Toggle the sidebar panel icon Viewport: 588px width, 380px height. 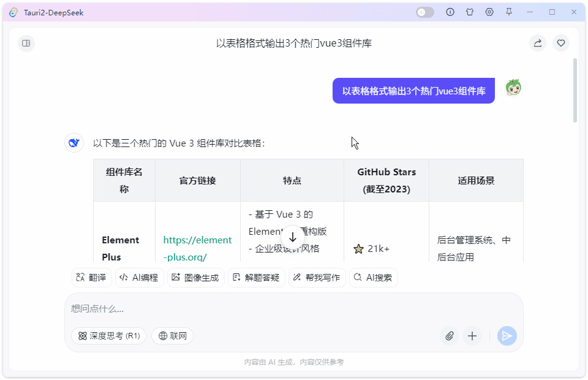tap(26, 43)
